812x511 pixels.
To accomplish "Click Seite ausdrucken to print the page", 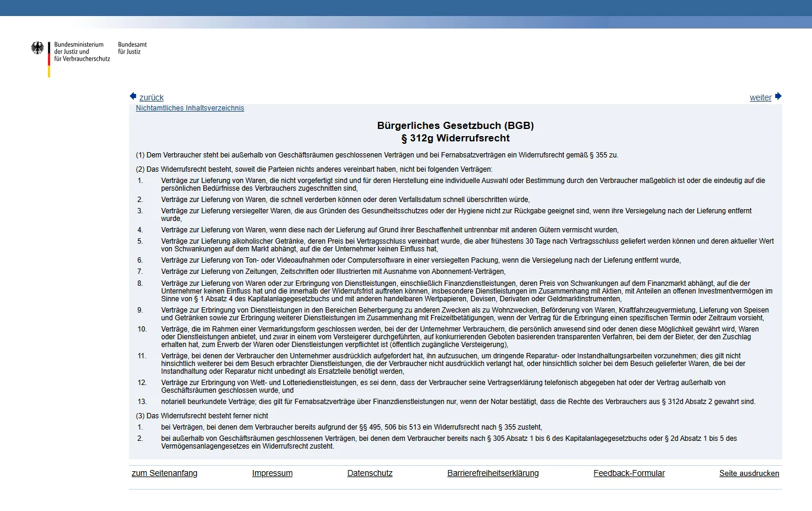I will [x=749, y=474].
